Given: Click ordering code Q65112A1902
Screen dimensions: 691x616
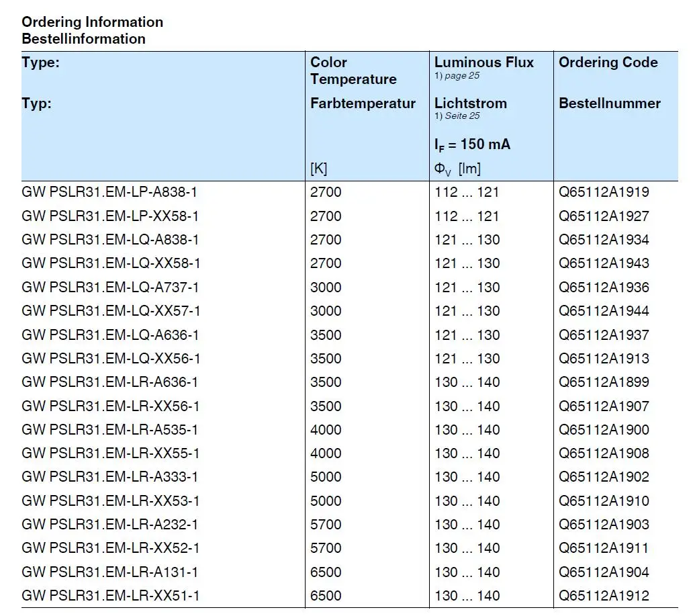Looking at the screenshot, I should coord(604,477).
